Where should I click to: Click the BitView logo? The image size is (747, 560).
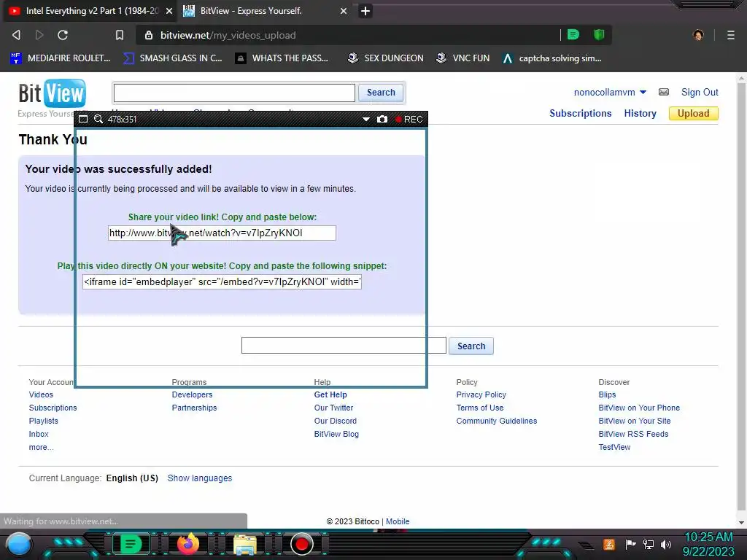point(53,93)
